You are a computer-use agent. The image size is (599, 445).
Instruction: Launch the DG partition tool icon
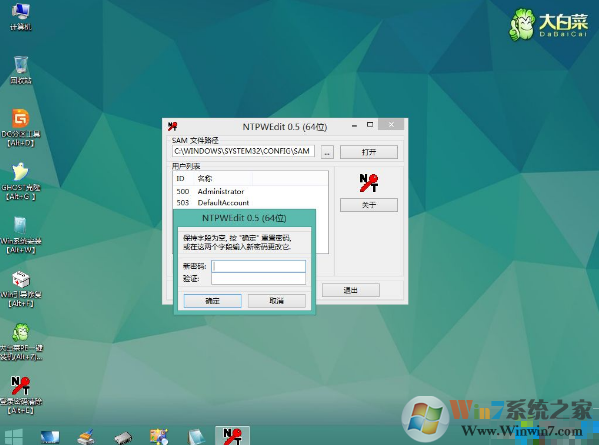point(21,128)
